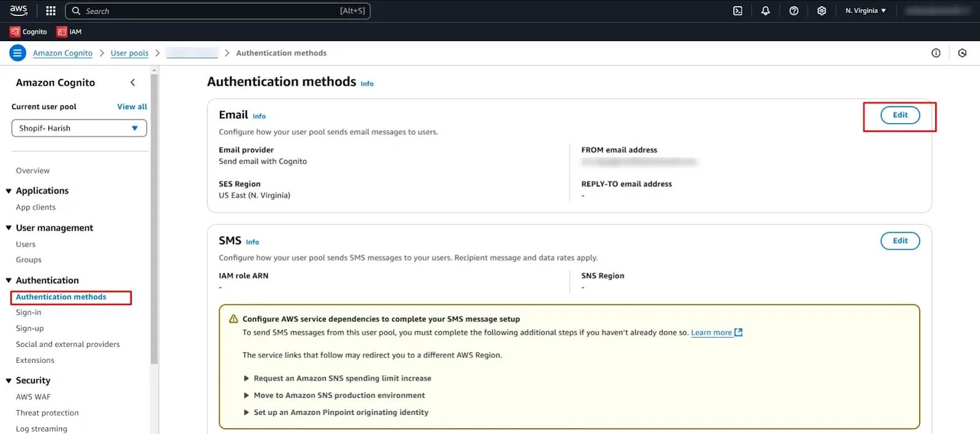Click the sidebar vertical scrollbar
Image resolution: width=980 pixels, height=434 pixels.
[x=154, y=218]
